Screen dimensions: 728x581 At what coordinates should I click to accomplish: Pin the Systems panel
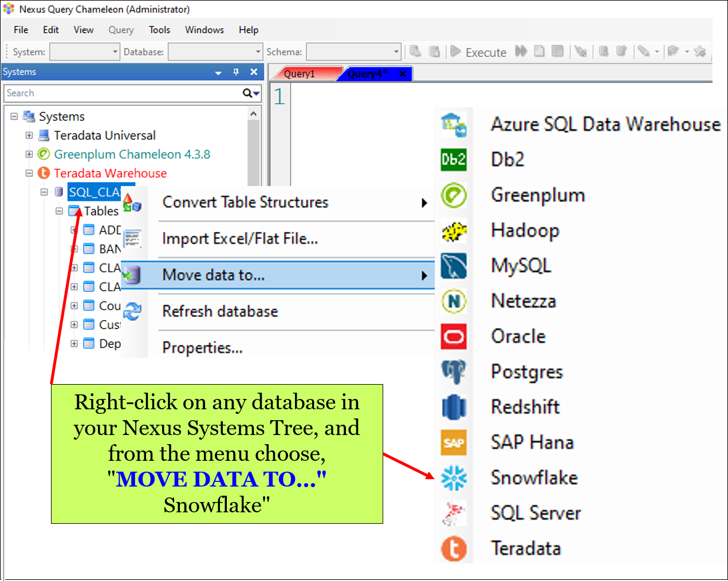(x=236, y=72)
